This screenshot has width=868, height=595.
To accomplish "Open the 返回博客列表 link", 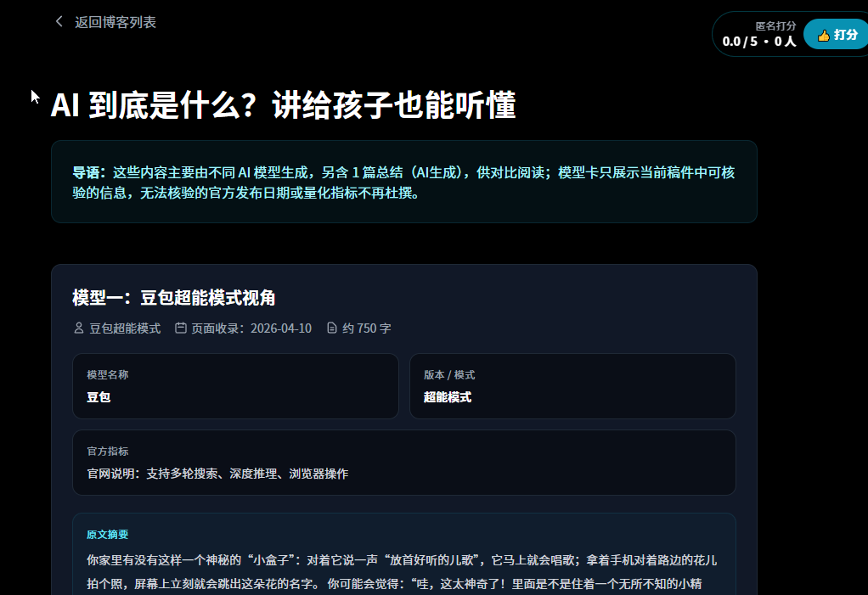I will [115, 22].
